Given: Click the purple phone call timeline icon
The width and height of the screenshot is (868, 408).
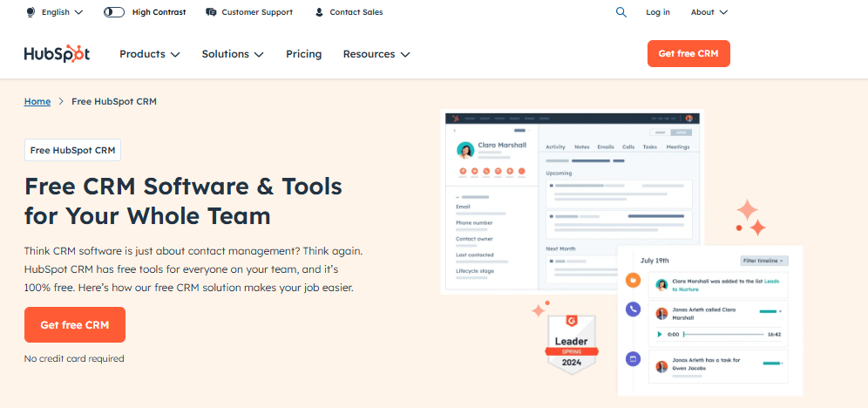Looking at the screenshot, I should (x=634, y=309).
